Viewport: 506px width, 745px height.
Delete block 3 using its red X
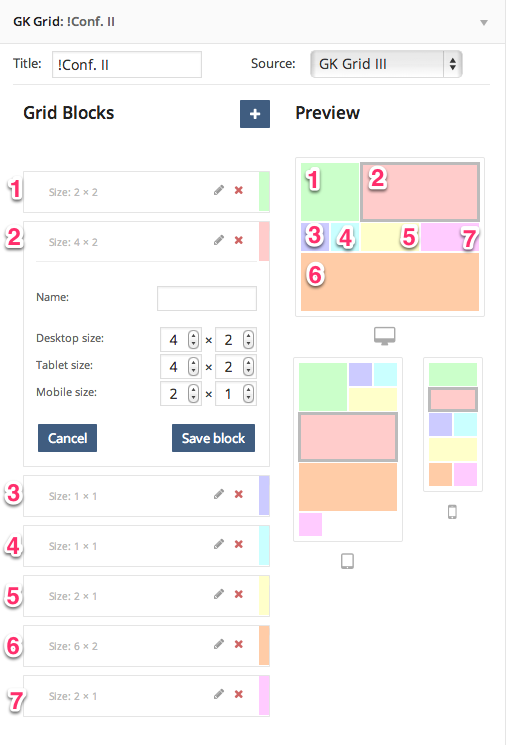pyautogui.click(x=239, y=494)
